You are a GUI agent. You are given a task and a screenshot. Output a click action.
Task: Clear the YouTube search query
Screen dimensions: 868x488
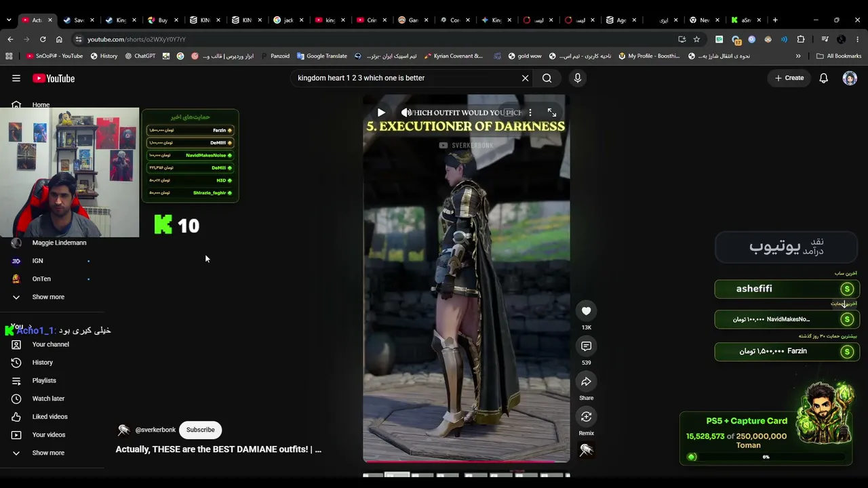[525, 78]
